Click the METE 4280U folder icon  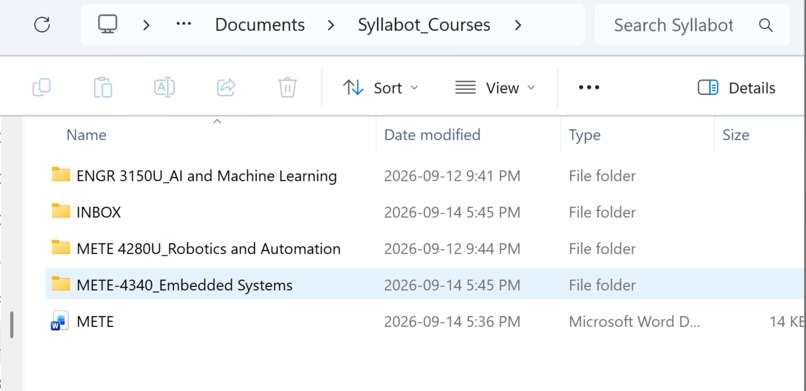click(61, 248)
